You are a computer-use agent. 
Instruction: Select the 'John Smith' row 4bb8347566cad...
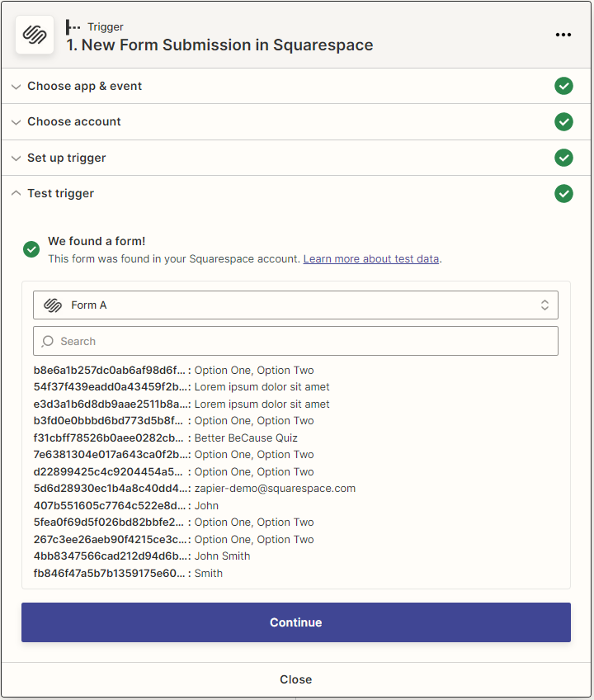click(142, 556)
